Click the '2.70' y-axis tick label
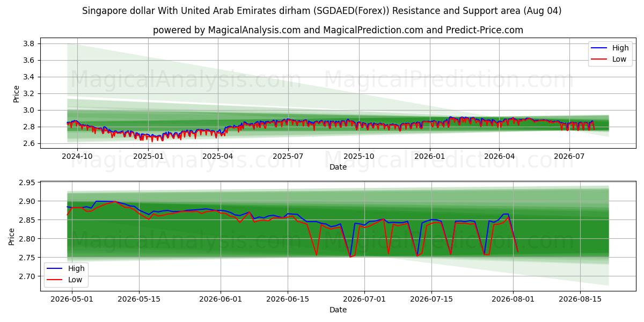Screen dimensions: 644x322 (x=27, y=276)
